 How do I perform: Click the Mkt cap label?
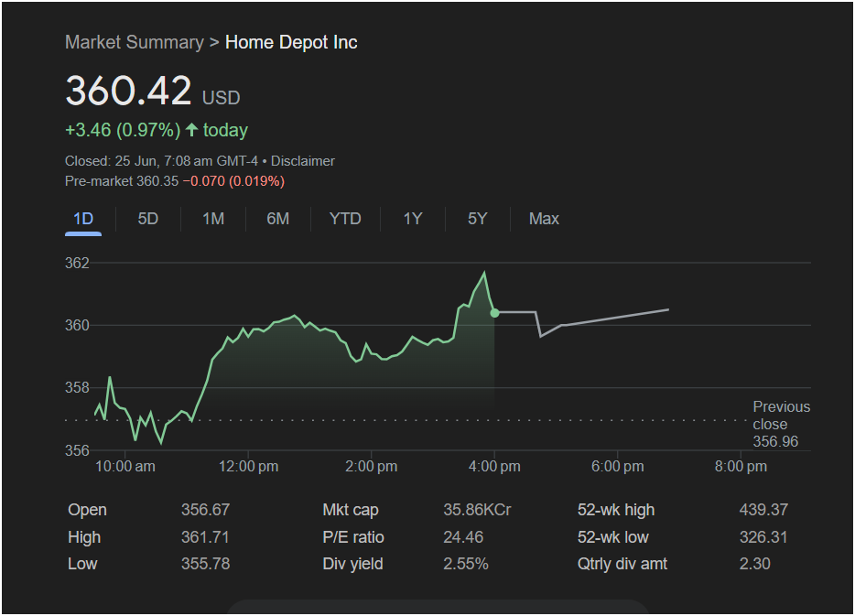(x=350, y=510)
